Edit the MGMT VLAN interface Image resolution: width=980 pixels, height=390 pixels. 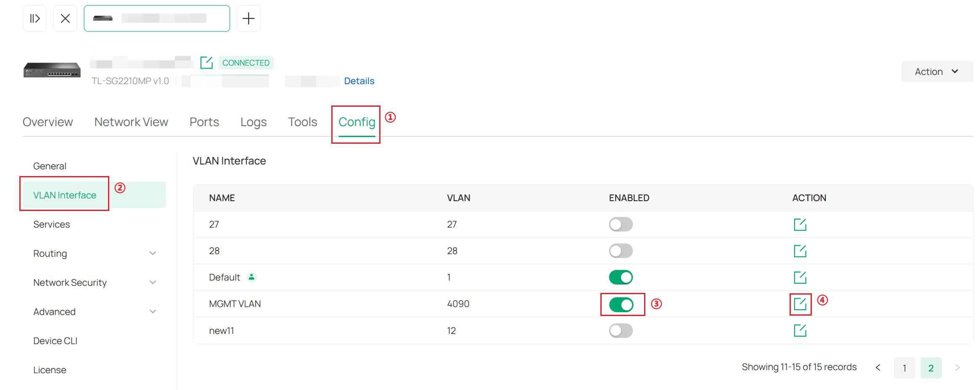click(x=800, y=304)
